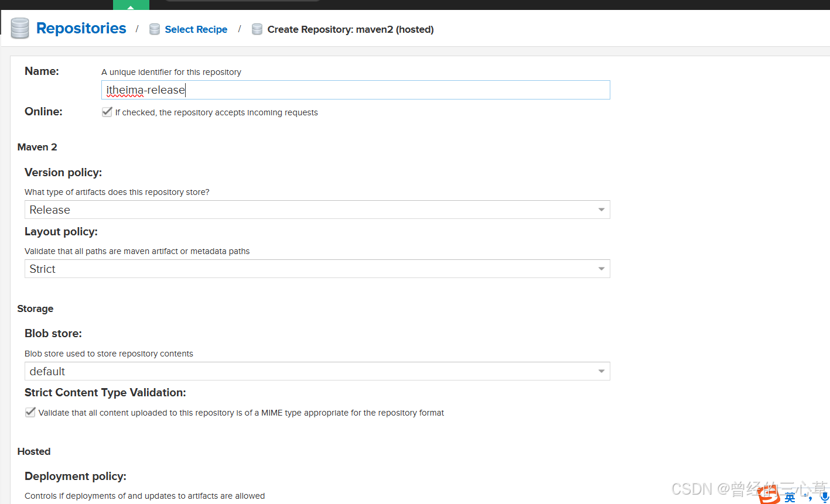Screen dimensions: 830x504
Task: Click the 'Version policy:' label
Action: click(x=63, y=173)
